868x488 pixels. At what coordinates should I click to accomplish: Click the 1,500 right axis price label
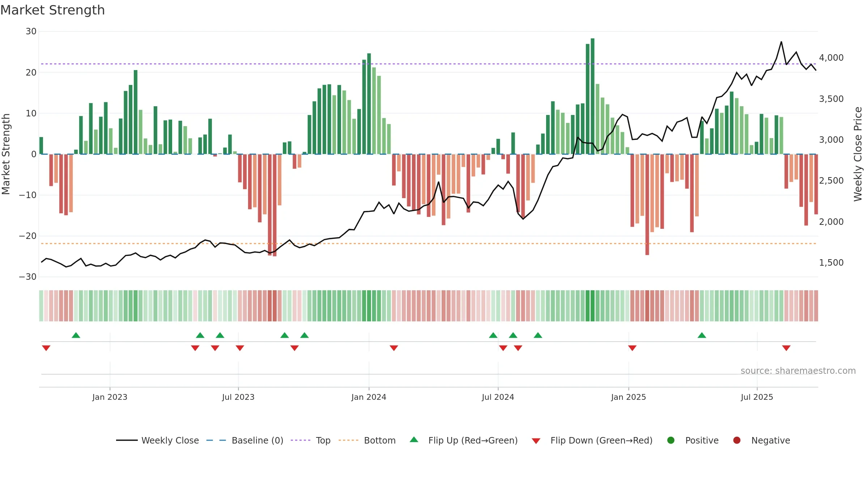click(831, 262)
